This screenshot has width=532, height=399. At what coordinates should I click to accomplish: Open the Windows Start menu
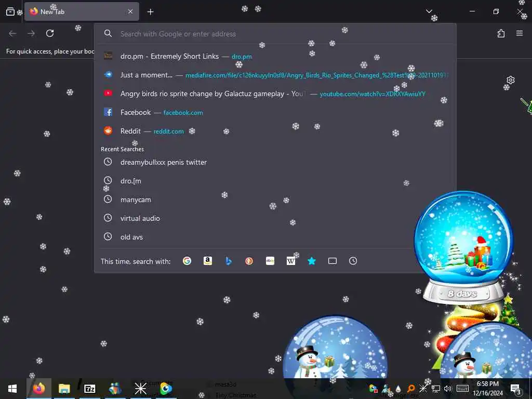click(x=12, y=389)
